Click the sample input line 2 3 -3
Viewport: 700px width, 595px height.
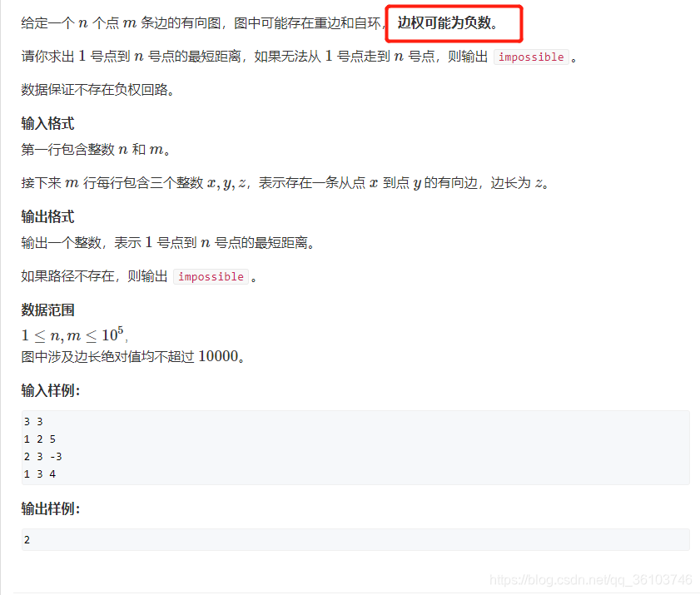point(42,457)
